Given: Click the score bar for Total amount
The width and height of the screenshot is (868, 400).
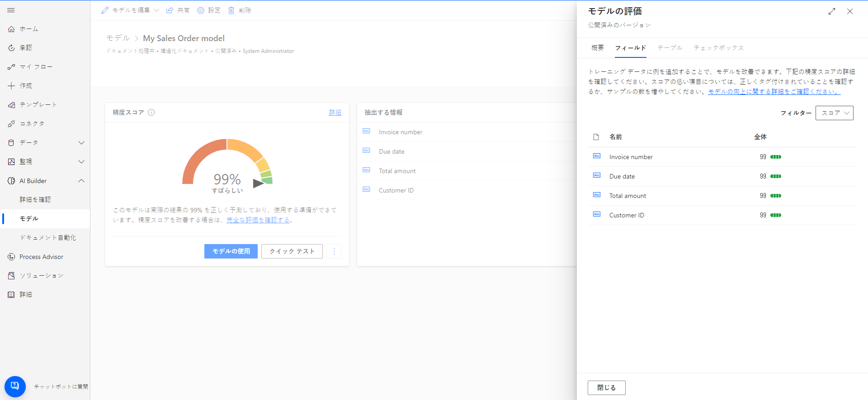Looking at the screenshot, I should pyautogui.click(x=776, y=196).
